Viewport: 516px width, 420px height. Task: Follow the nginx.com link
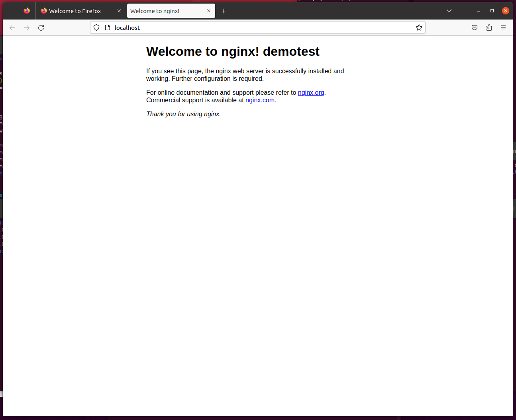tap(260, 100)
